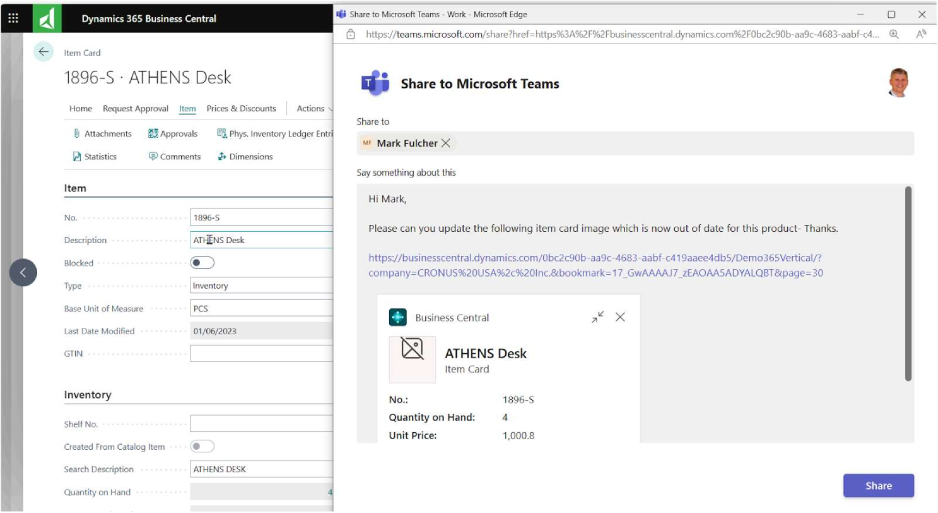Remove Mark Fulcher from recipients
Image resolution: width=938 pixels, height=513 pixels.
[446, 143]
